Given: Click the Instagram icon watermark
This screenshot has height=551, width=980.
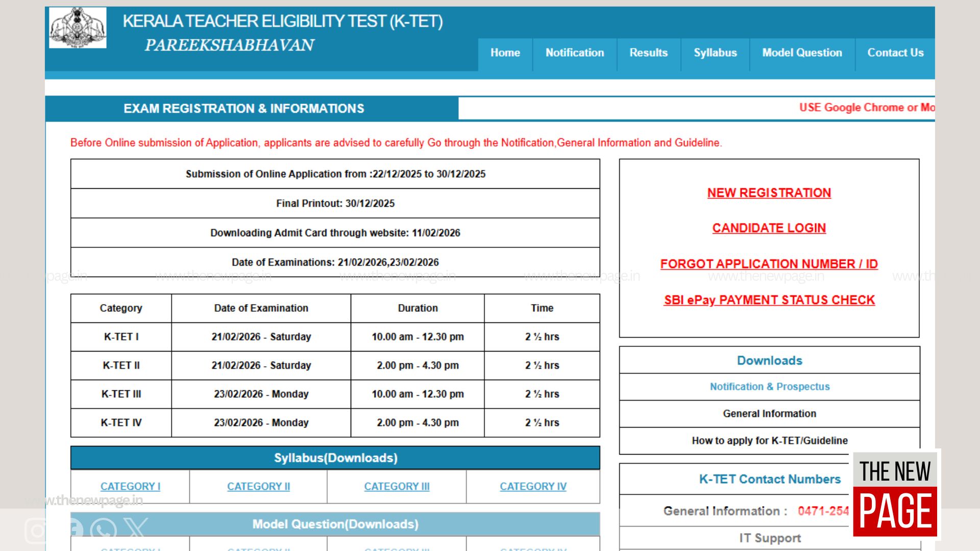Looking at the screenshot, I should (x=36, y=532).
